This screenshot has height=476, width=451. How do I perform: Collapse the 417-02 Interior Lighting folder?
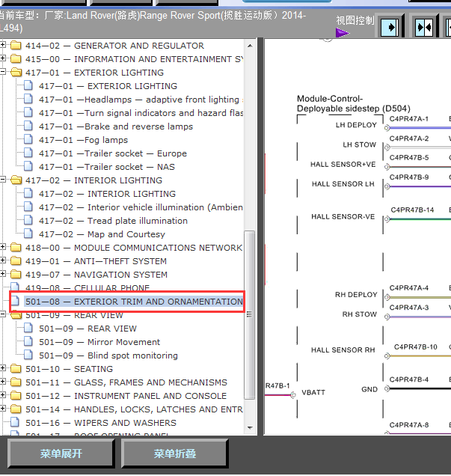pos(3,180)
